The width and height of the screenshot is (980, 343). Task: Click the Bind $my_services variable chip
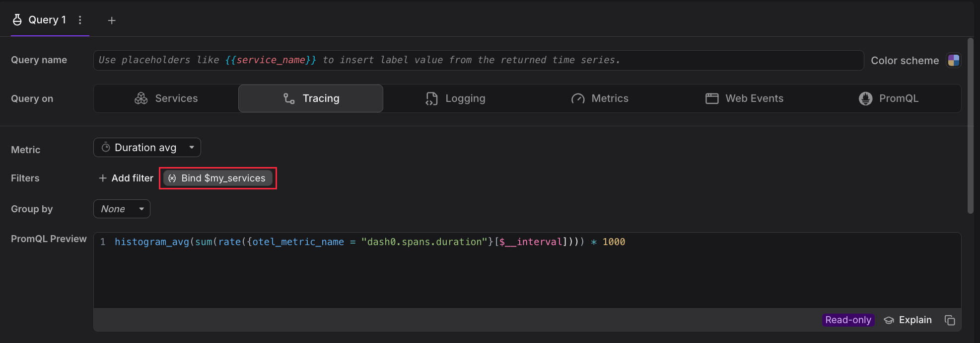tap(218, 178)
